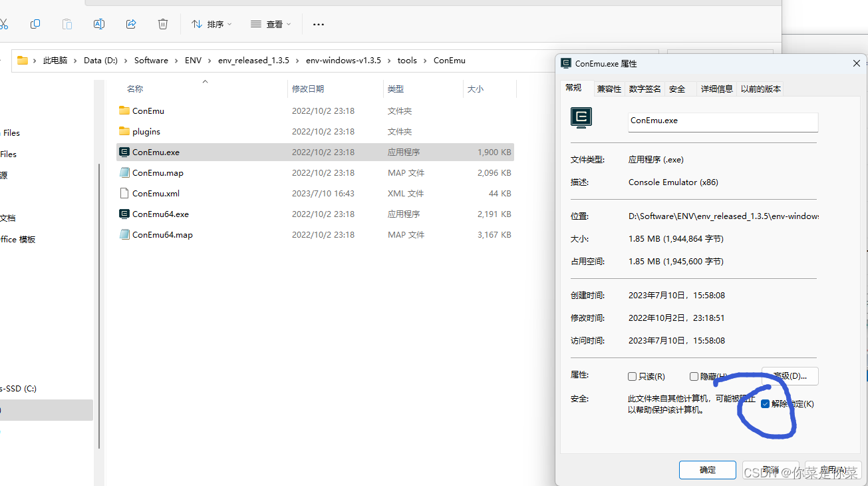The image size is (868, 486).
Task: Select ConEmu64.map file name
Action: 162,234
